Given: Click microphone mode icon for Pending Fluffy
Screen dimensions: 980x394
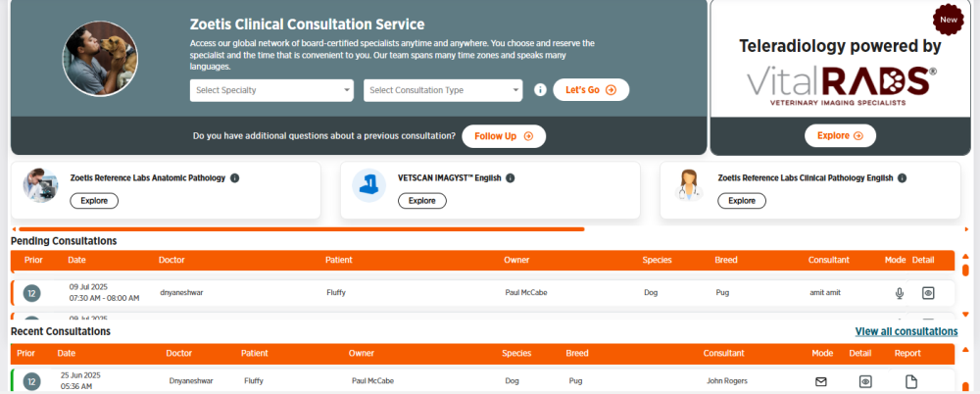Looking at the screenshot, I should pos(900,293).
